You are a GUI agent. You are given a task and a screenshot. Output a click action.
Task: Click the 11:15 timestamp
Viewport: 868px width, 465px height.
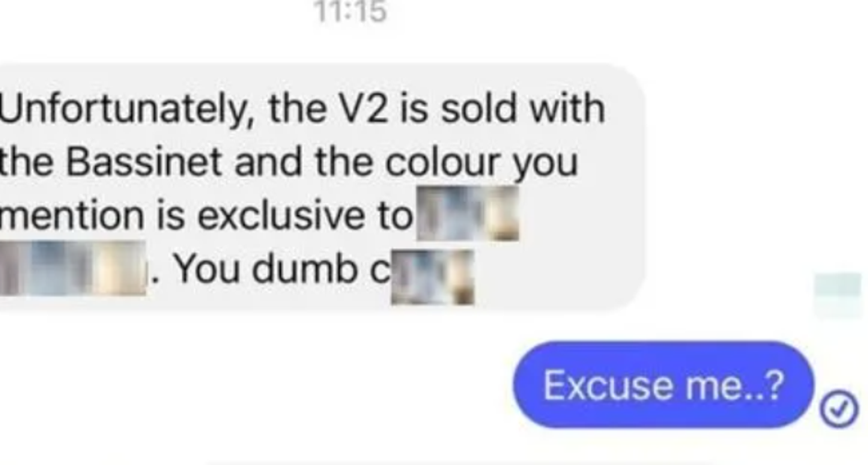pos(350,12)
